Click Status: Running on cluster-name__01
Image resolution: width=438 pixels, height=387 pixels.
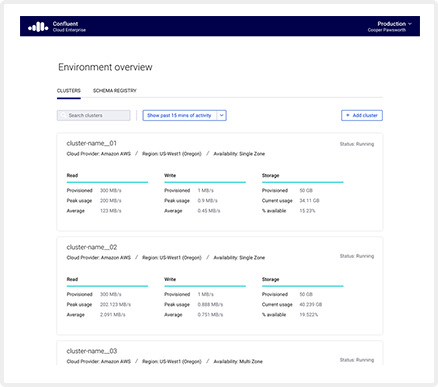pyautogui.click(x=357, y=144)
